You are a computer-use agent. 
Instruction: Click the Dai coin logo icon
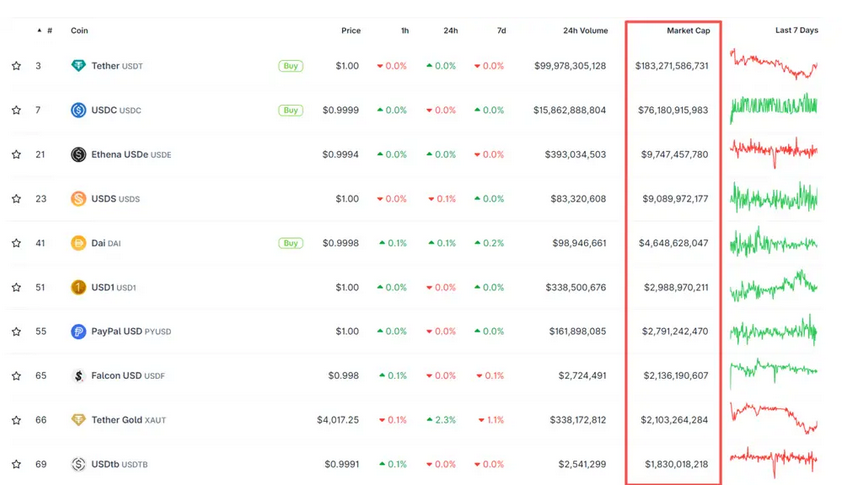pos(78,243)
